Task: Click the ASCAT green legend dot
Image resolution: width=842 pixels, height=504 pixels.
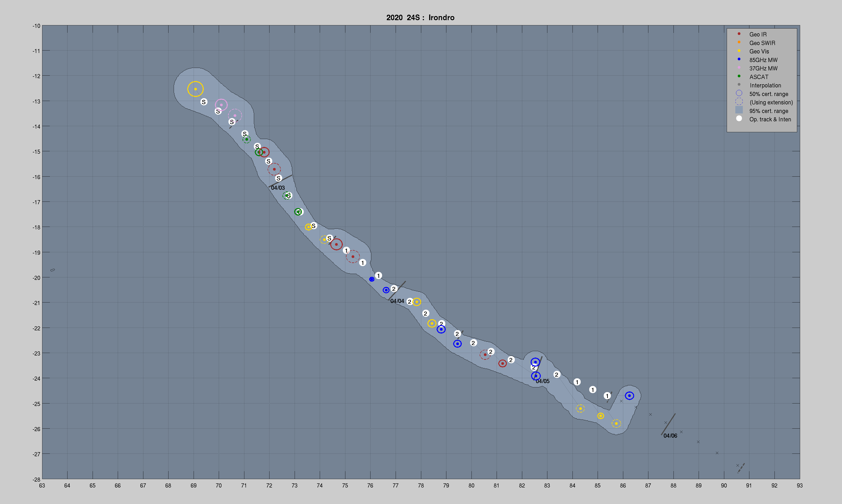Action: click(x=739, y=77)
